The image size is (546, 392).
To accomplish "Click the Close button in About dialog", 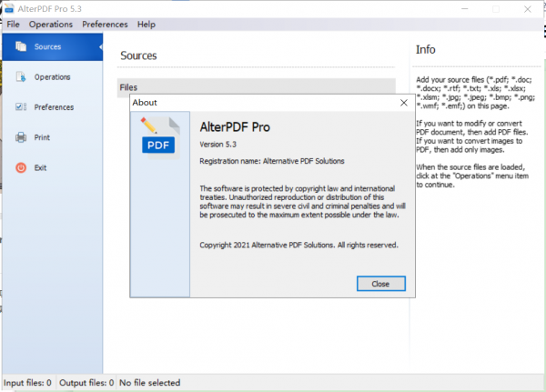I will click(380, 284).
